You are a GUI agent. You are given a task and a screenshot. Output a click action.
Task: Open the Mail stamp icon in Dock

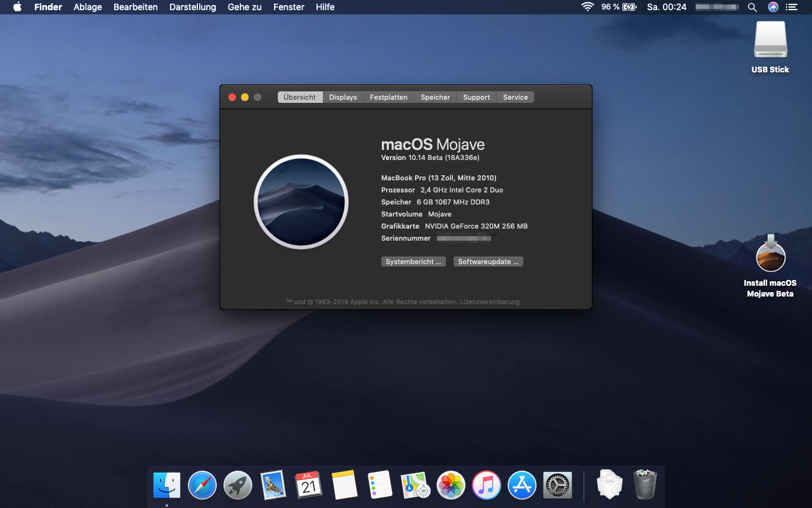tap(273, 486)
